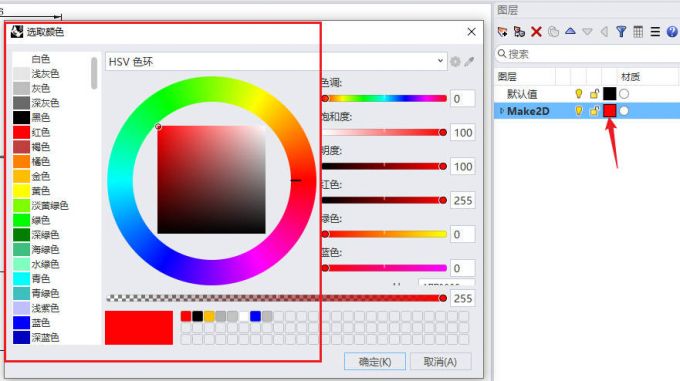680x381 pixels.
Task: Click the new sublayer icon
Action: point(519,32)
